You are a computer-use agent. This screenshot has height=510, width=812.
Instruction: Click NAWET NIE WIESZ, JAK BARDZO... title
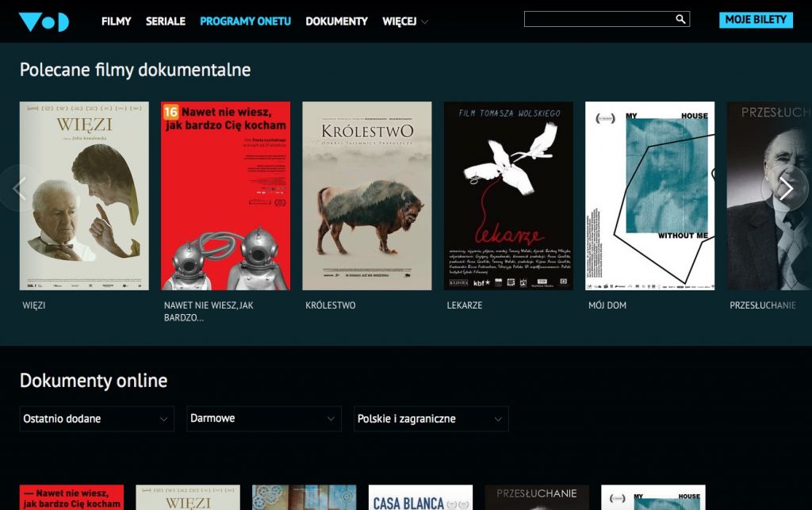[209, 312]
